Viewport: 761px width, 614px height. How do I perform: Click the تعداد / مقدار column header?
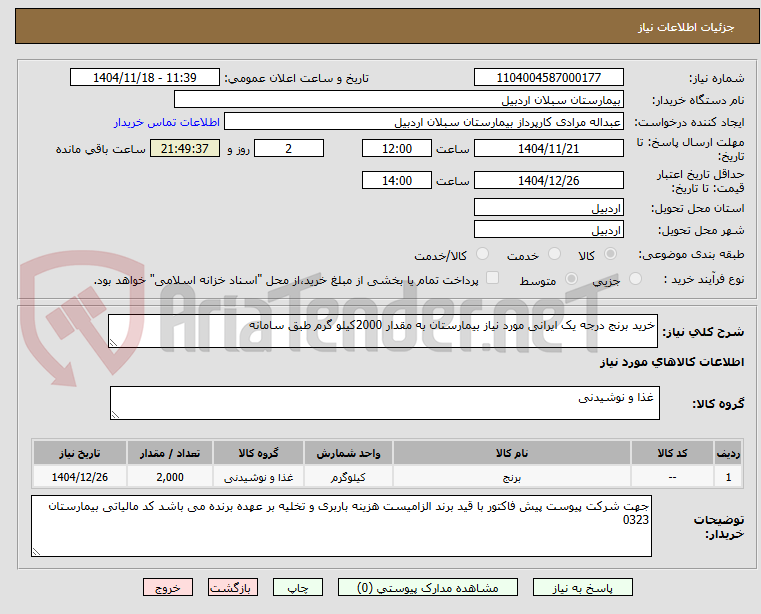pyautogui.click(x=170, y=453)
